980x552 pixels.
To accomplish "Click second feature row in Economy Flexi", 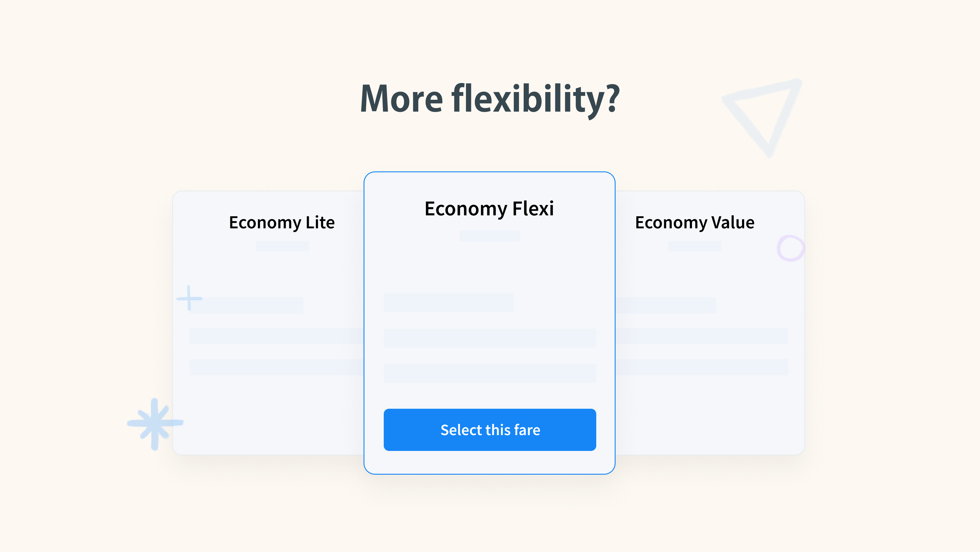I will click(x=490, y=338).
